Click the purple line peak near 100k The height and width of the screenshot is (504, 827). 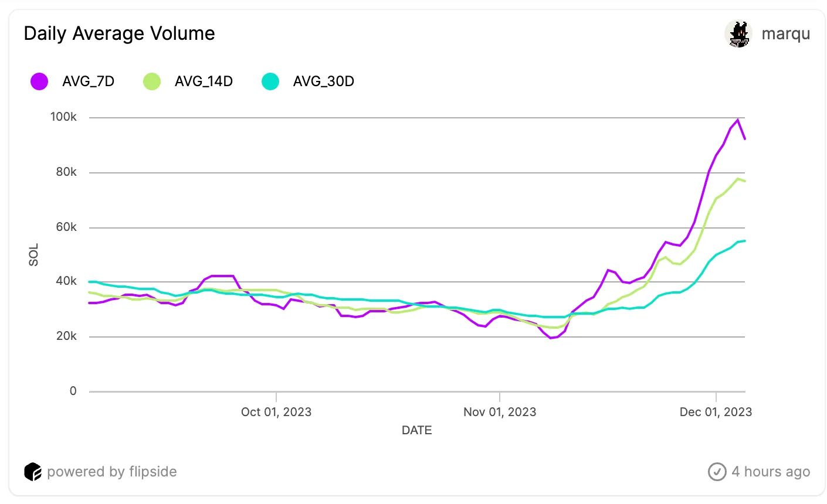pos(738,120)
